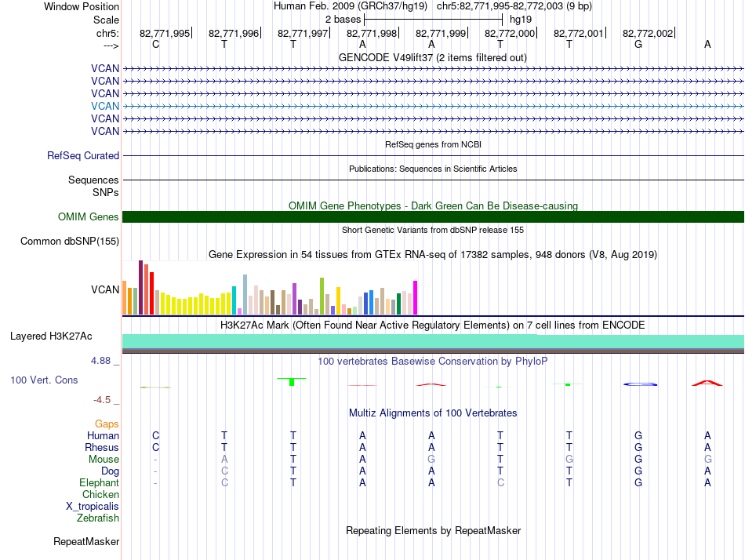745x560 pixels.
Task: Select the Elephant species row label
Action: click(x=99, y=482)
